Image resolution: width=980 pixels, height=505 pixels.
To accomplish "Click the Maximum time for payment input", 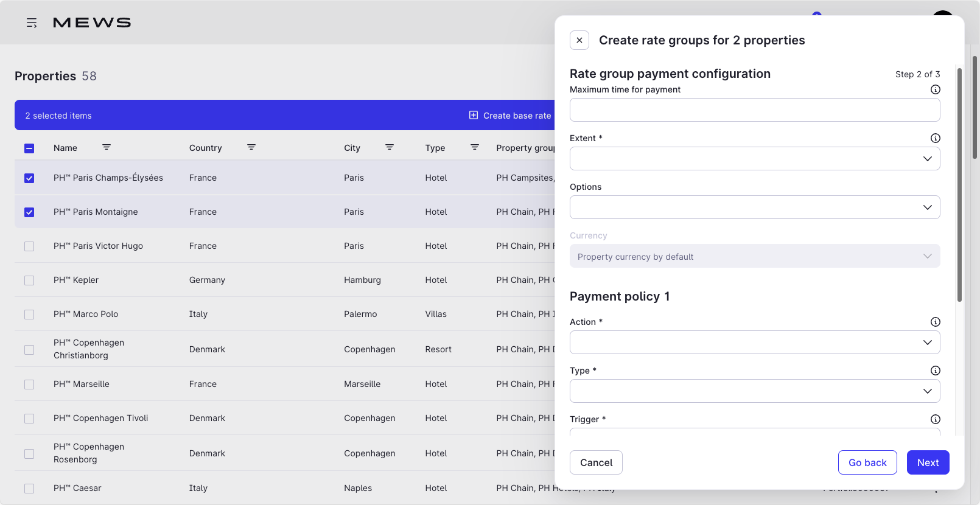I will pyautogui.click(x=755, y=110).
